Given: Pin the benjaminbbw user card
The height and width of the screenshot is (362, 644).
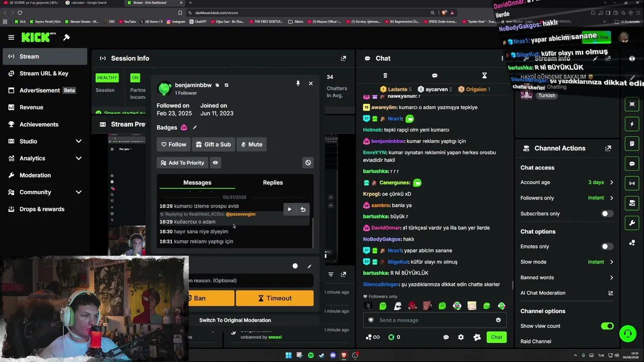Looking at the screenshot, I should pyautogui.click(x=298, y=83).
